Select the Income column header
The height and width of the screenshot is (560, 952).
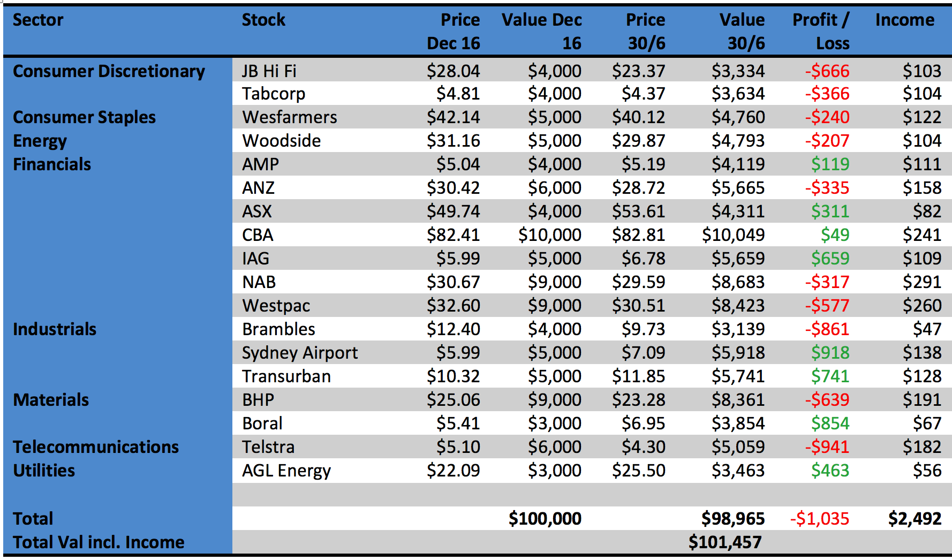904,20
